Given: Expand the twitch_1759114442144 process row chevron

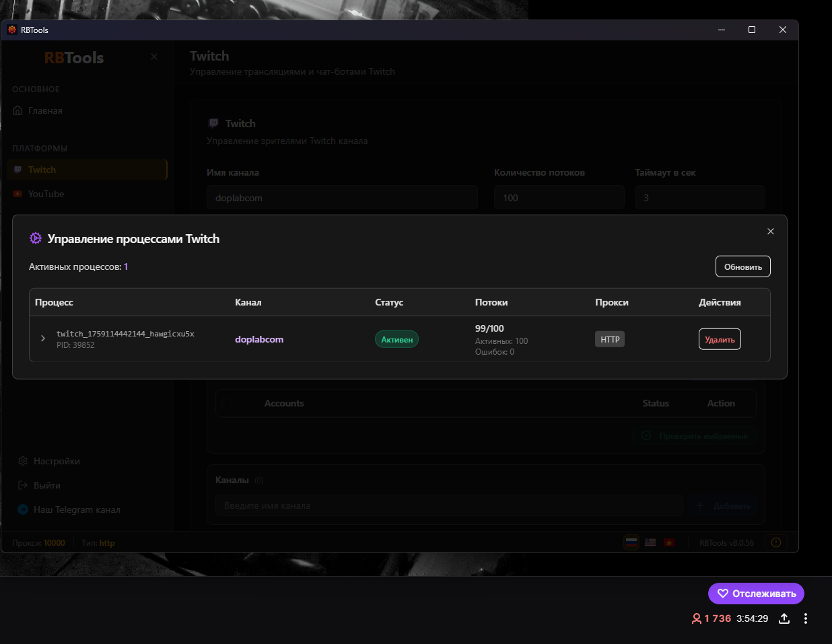Looking at the screenshot, I should click(x=43, y=338).
